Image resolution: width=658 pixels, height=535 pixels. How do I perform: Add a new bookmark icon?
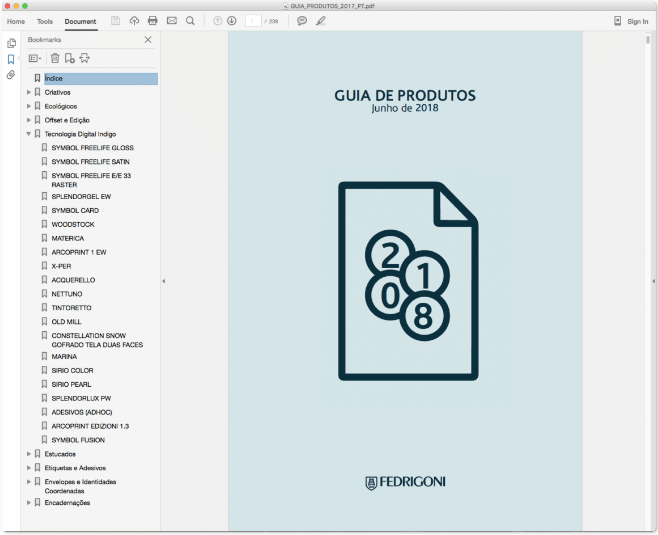tap(70, 59)
